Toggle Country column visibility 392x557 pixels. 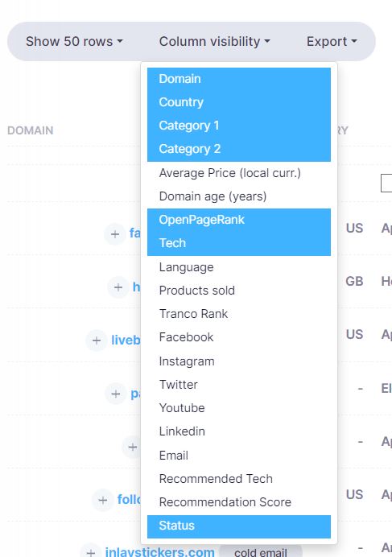pos(239,102)
